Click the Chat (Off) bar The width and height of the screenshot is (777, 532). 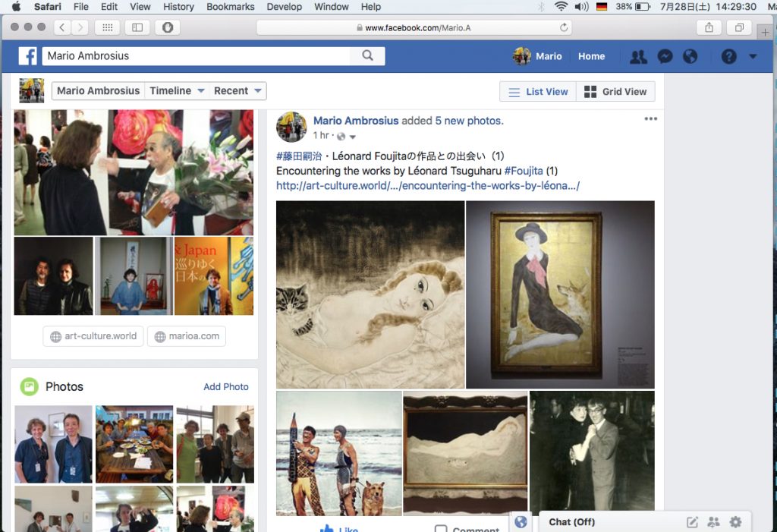pos(645,521)
